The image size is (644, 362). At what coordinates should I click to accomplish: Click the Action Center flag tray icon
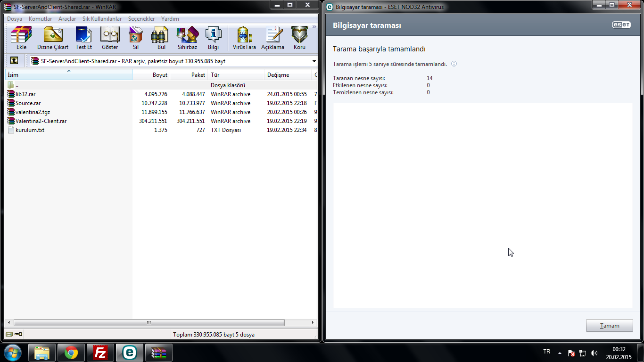click(571, 353)
